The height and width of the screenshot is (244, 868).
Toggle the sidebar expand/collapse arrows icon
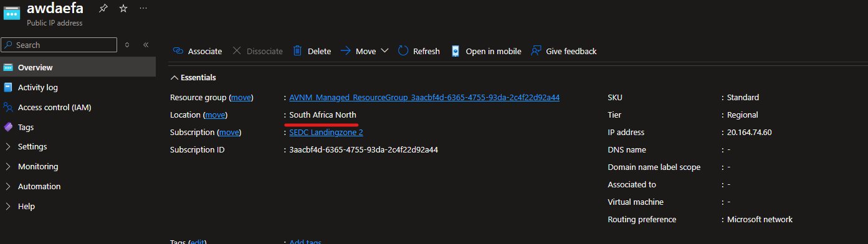[x=127, y=45]
